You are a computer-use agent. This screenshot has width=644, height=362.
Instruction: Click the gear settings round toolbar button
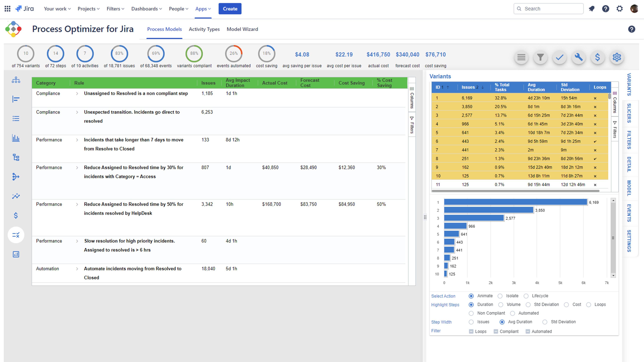(617, 57)
